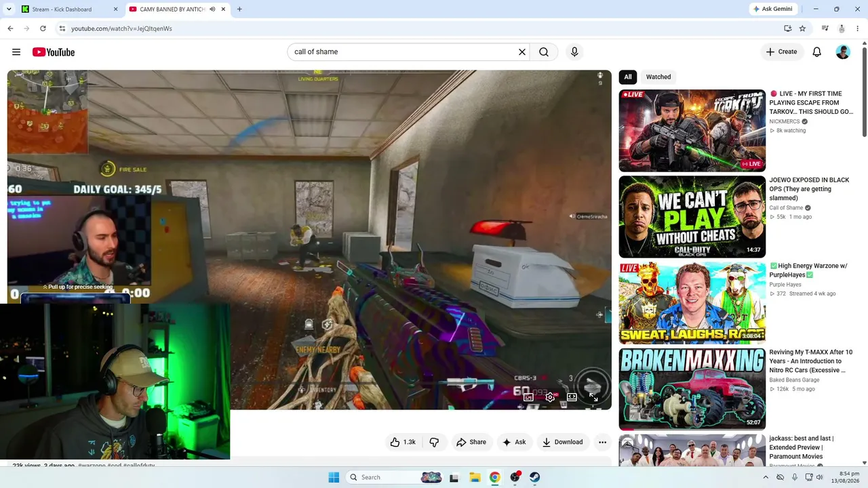Open OBS Studio from the taskbar
Image resolution: width=868 pixels, height=488 pixels.
(515, 477)
